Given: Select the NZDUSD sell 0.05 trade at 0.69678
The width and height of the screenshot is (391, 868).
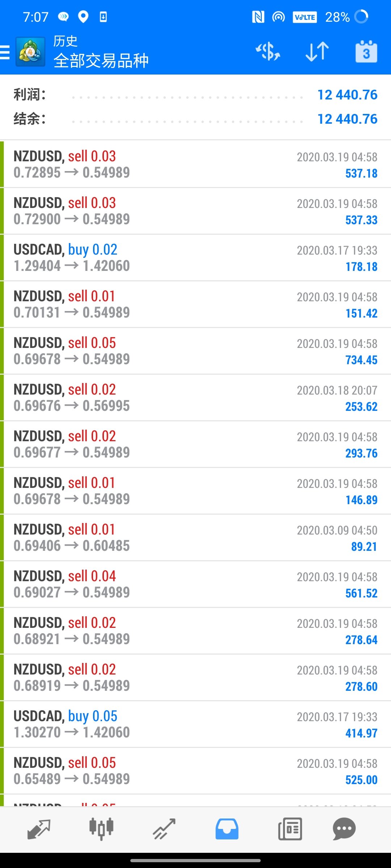Looking at the screenshot, I should 195,351.
